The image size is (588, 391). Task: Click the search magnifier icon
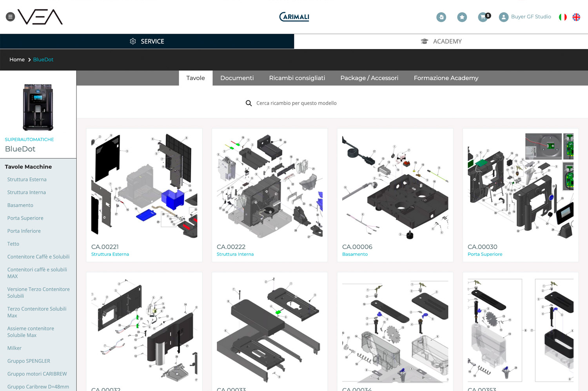pos(249,103)
